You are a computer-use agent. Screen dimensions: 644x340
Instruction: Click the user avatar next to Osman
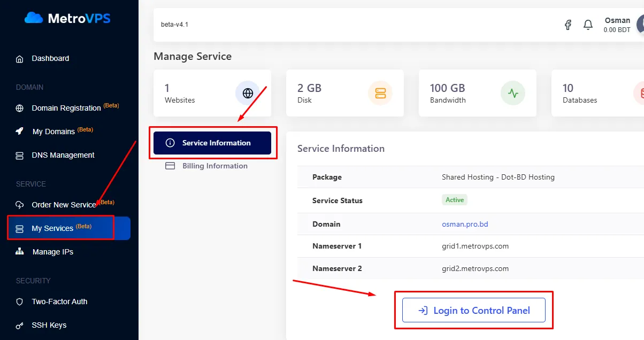(x=640, y=25)
